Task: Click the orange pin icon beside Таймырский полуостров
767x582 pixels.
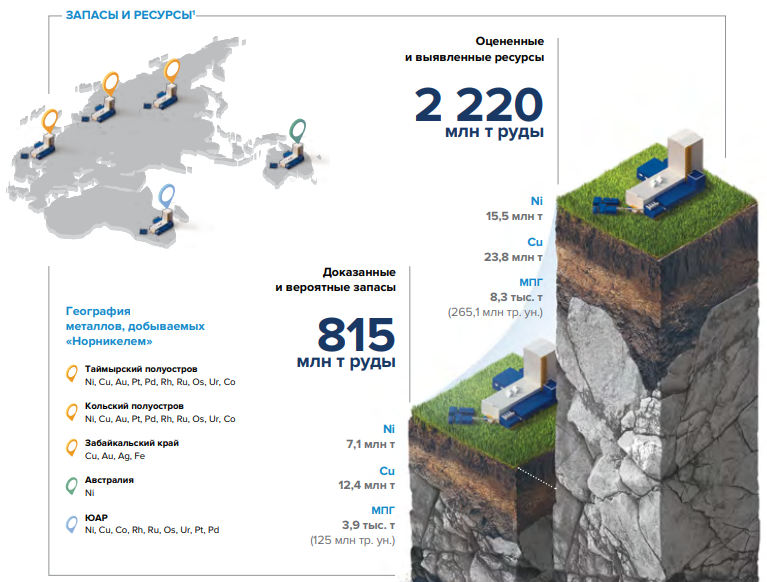Action: tap(72, 374)
